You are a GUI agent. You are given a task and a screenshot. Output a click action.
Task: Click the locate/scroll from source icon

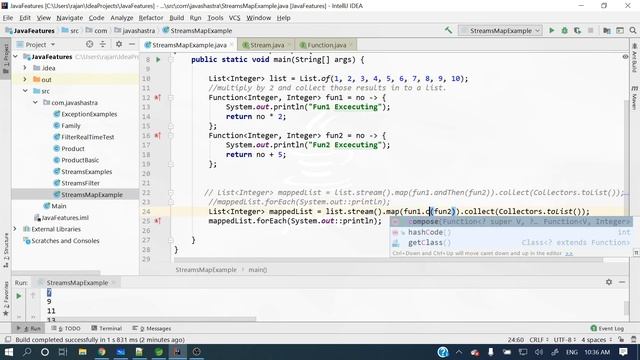pyautogui.click(x=89, y=44)
